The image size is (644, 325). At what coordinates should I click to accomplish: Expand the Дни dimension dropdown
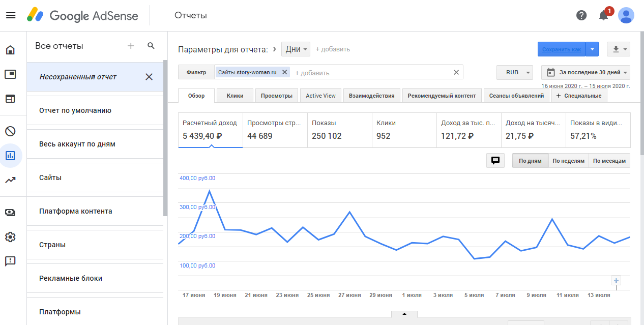[296, 49]
